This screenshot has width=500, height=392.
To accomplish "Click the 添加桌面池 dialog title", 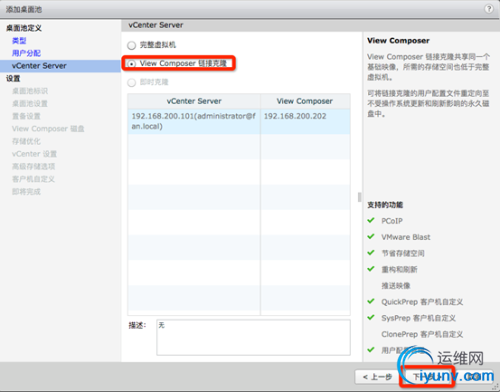I will [24, 9].
